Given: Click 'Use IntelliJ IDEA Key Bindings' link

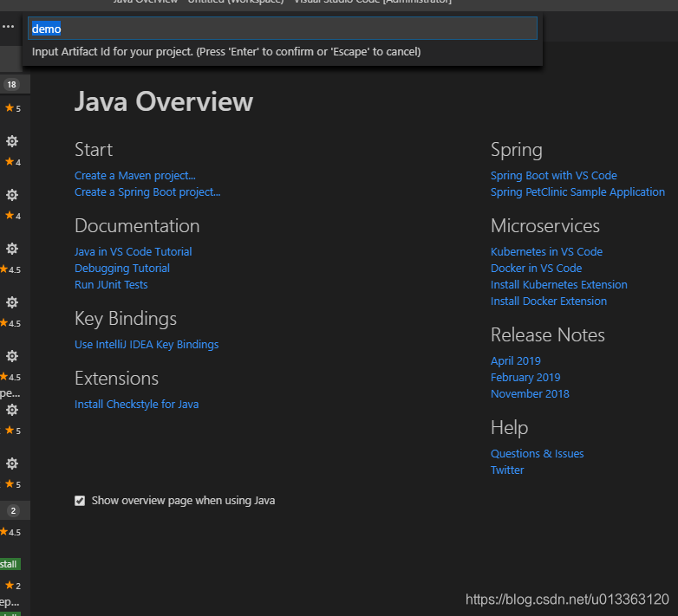Looking at the screenshot, I should pos(147,345).
